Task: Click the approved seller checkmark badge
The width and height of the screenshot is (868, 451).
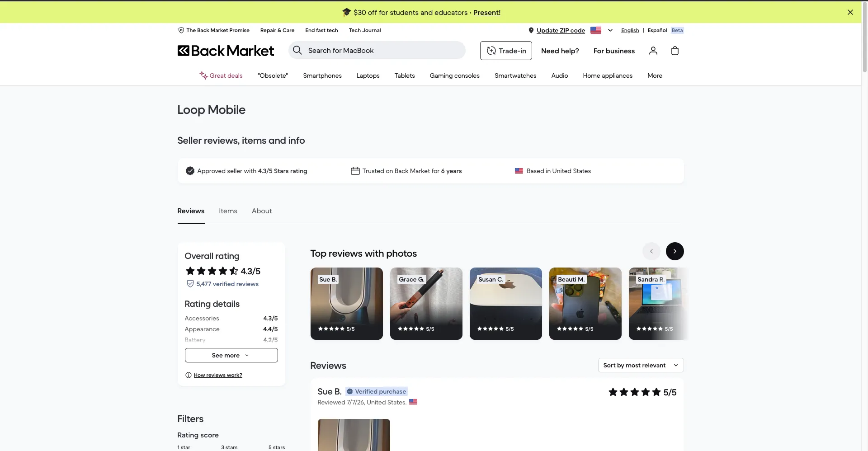Action: [x=190, y=171]
